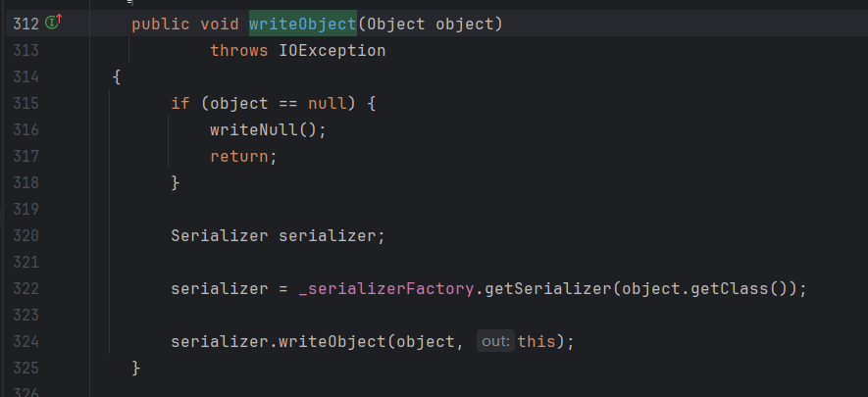Select line number 320 in the gutter
The image size is (868, 397).
(x=26, y=235)
